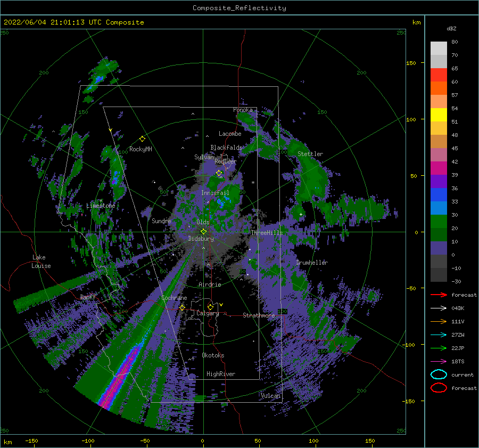This screenshot has width=479, height=448.
Task: Click the RockyMH label
Action: (x=141, y=149)
